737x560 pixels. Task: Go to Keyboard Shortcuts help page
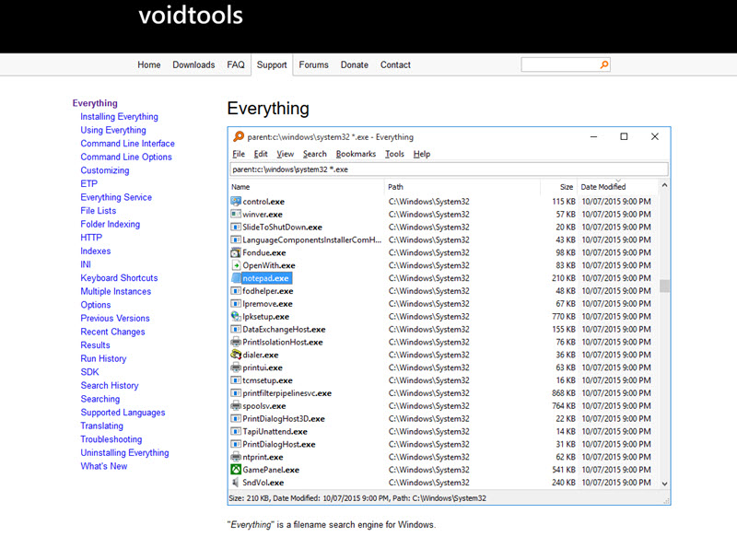(119, 278)
